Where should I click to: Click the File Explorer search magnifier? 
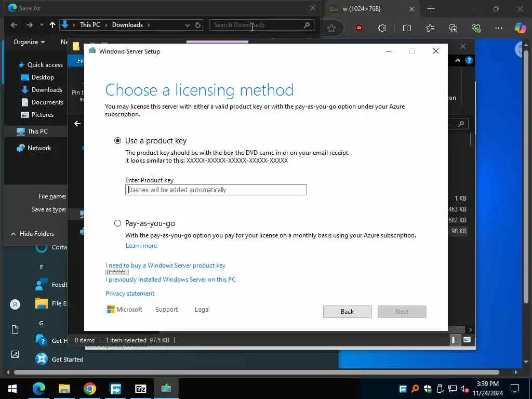tap(461, 124)
